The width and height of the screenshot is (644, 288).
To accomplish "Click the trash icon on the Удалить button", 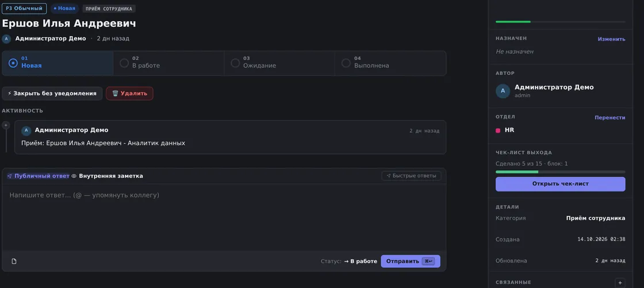I will (116, 93).
